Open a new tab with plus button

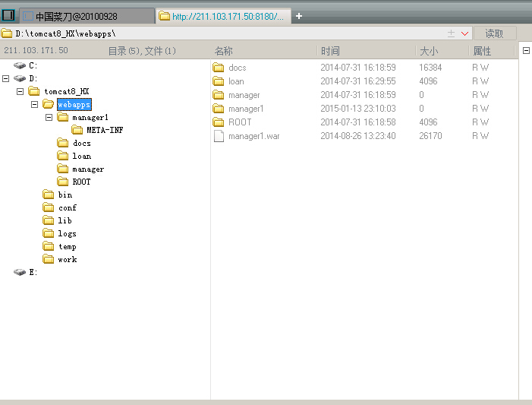pyautogui.click(x=299, y=16)
